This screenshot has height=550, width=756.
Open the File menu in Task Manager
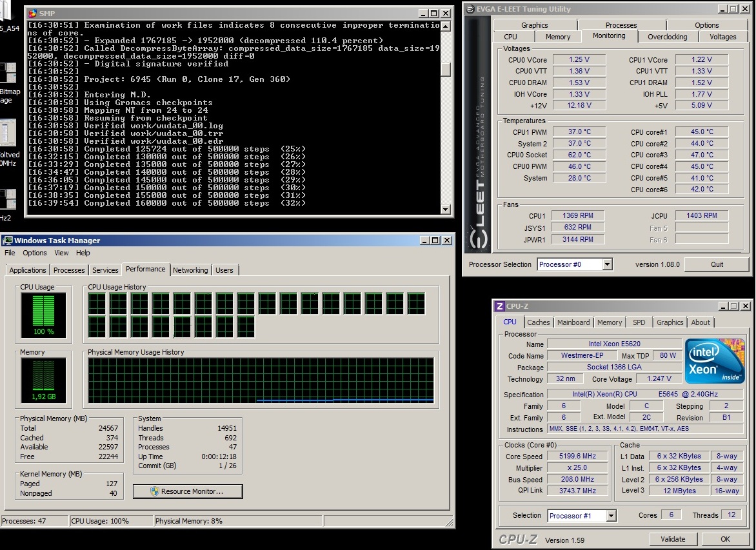tap(10, 253)
